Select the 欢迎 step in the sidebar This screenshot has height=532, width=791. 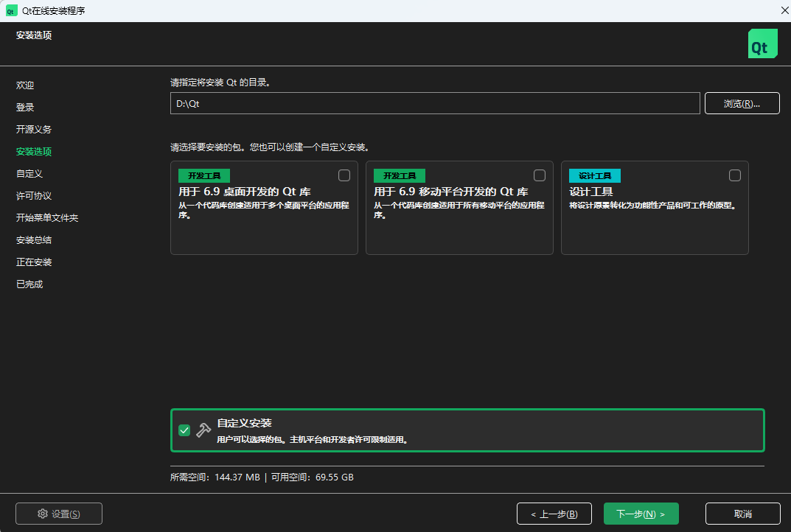click(x=25, y=85)
